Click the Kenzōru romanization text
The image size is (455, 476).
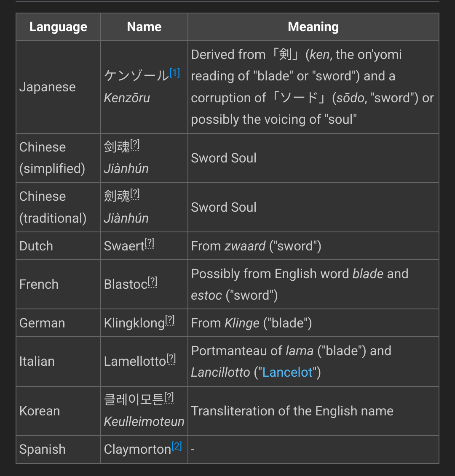(x=127, y=98)
